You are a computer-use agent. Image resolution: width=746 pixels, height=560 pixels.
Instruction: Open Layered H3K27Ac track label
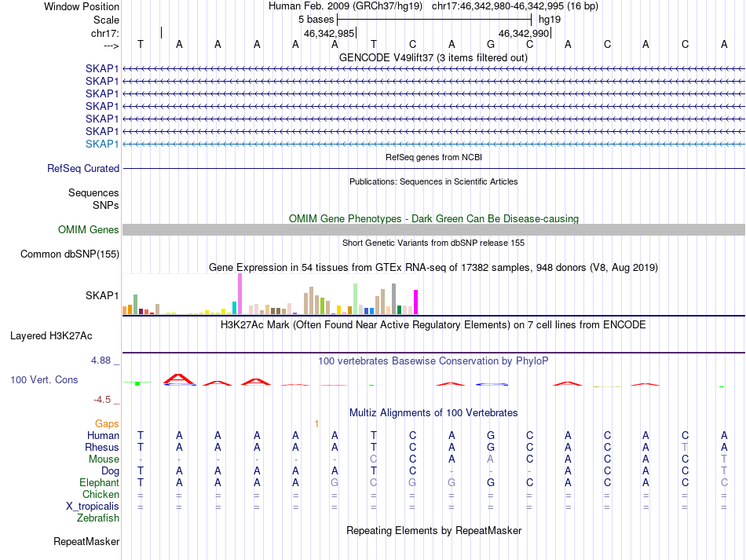(x=51, y=336)
